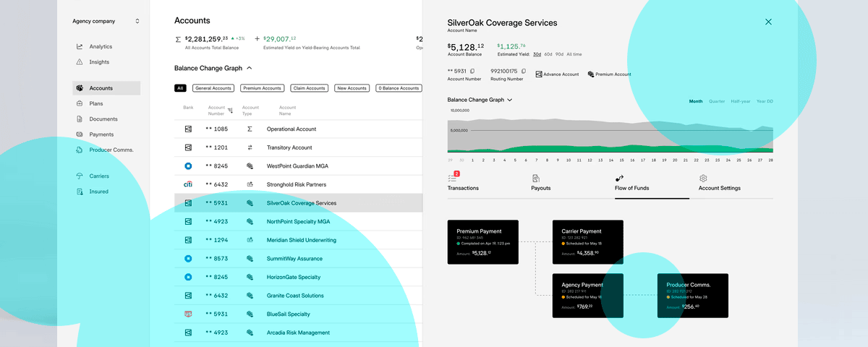This screenshot has height=347, width=868.
Task: Click the Citi bank logo for Stronghold Risk Partners
Action: 188,184
